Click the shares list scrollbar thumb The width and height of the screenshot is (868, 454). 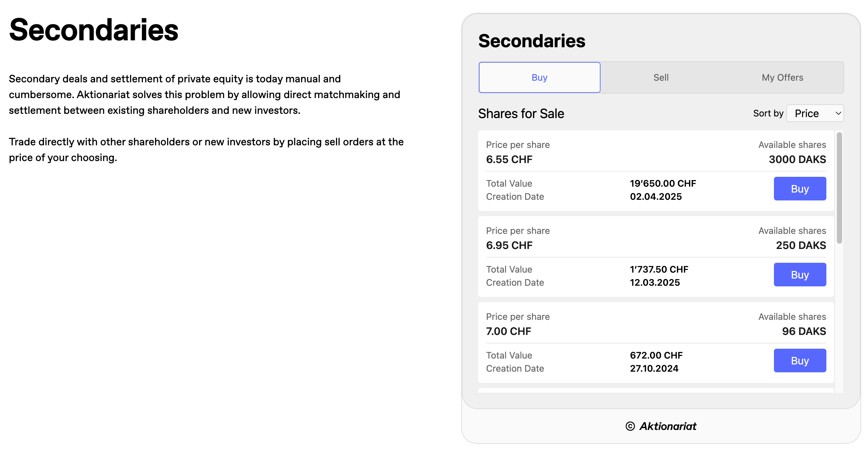pyautogui.click(x=839, y=187)
